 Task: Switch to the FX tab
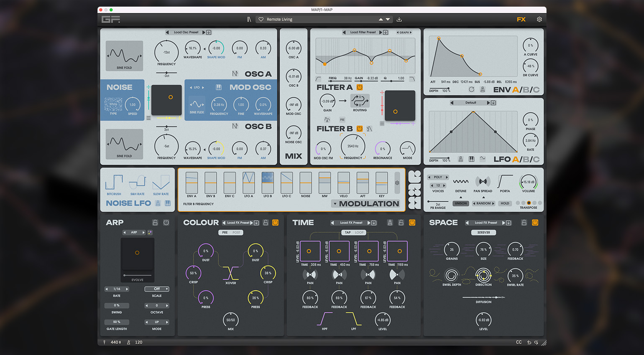[x=521, y=19]
